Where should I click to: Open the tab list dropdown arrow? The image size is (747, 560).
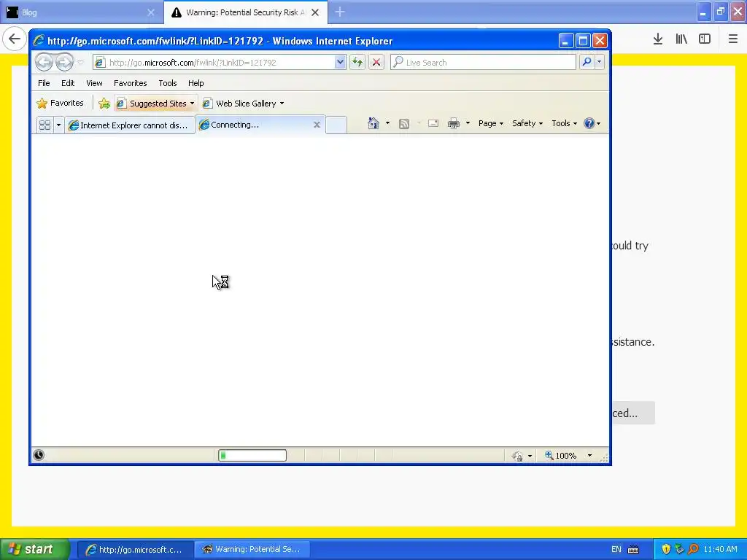tap(58, 125)
